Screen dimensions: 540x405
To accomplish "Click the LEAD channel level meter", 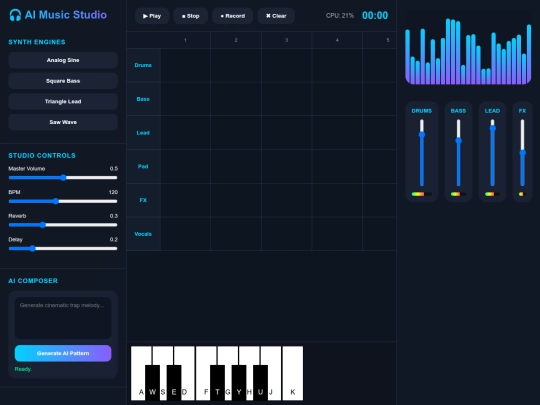I will [492, 194].
